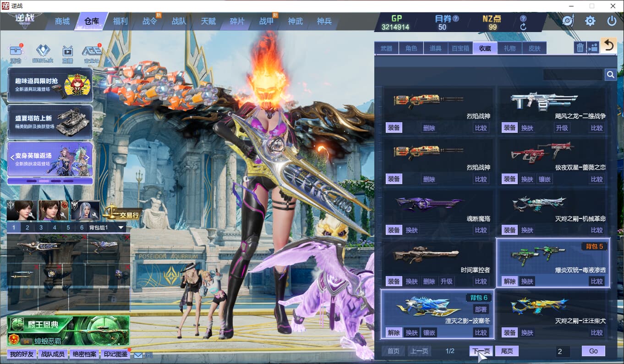Switch to backpack slot 2
This screenshot has height=364, width=624.
(27, 228)
